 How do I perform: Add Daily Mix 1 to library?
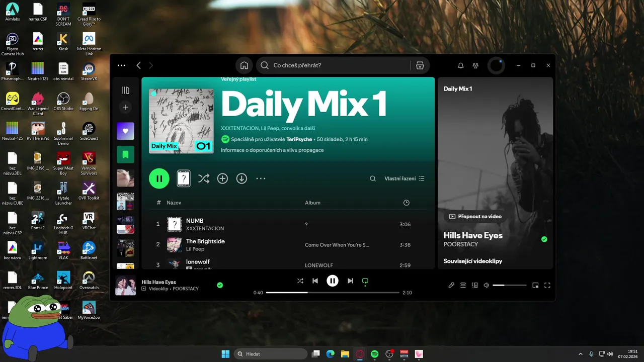[222, 178]
